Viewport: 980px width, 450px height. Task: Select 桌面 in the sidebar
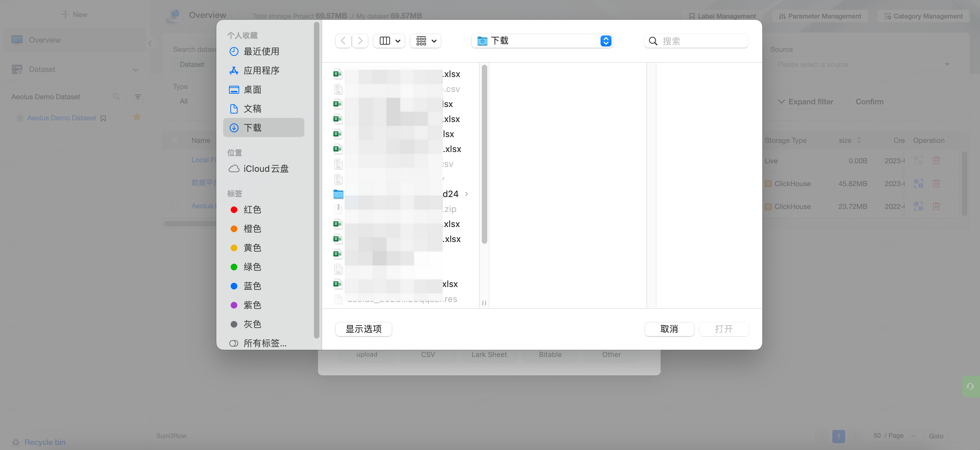[x=263, y=90]
